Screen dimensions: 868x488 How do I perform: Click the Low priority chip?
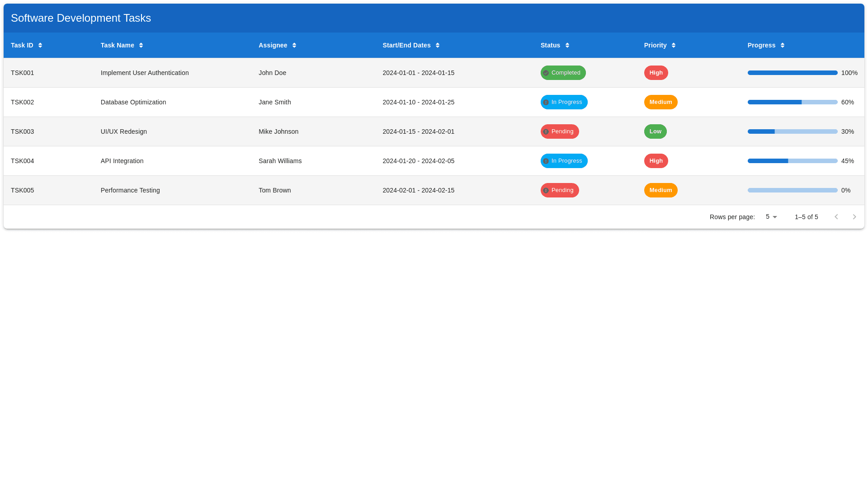click(655, 131)
